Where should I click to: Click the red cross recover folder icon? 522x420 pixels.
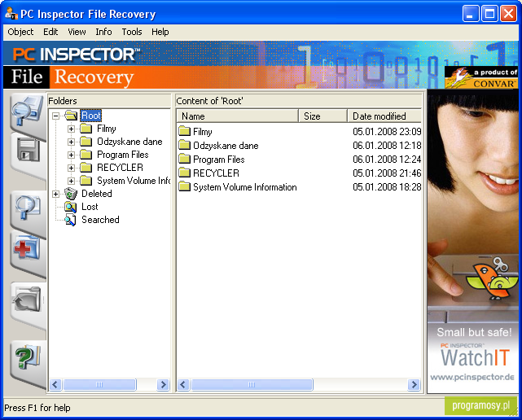27,248
